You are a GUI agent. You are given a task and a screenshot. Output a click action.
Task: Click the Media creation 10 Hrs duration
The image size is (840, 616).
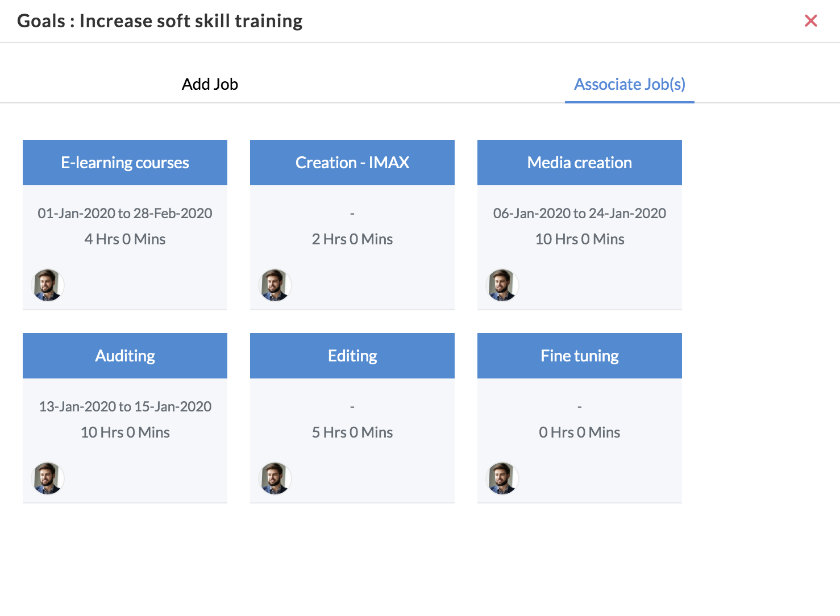[x=580, y=239]
